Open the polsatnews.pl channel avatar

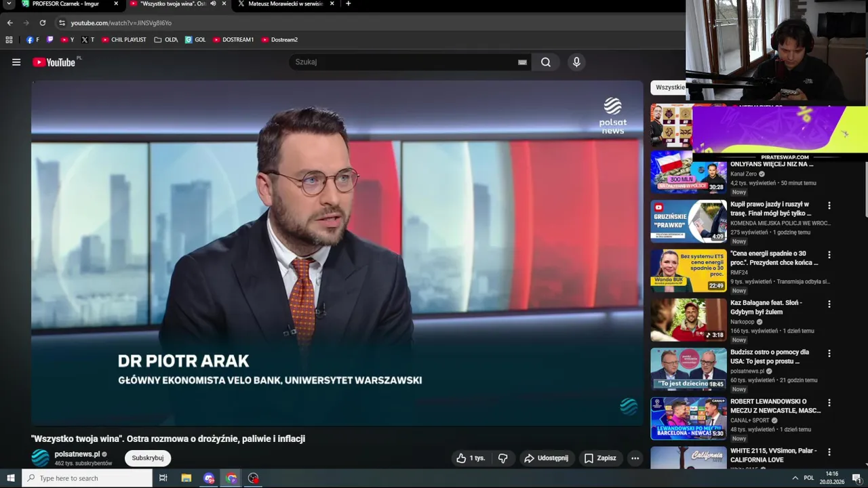tap(41, 458)
